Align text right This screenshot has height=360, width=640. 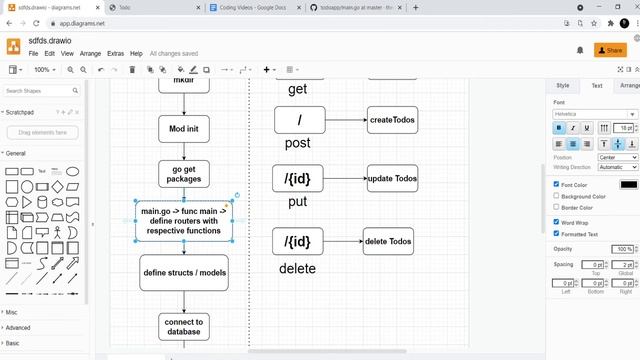point(587,144)
